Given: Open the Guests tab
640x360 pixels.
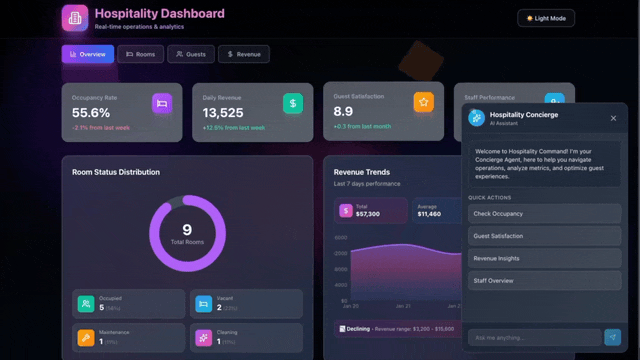Looking at the screenshot, I should [191, 54].
